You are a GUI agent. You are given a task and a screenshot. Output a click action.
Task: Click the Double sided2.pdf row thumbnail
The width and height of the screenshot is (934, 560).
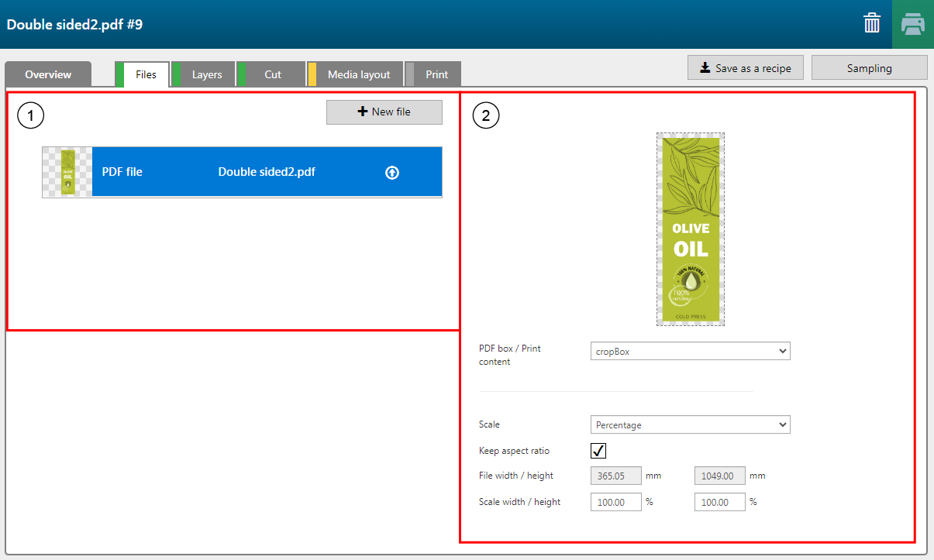pyautogui.click(x=67, y=172)
